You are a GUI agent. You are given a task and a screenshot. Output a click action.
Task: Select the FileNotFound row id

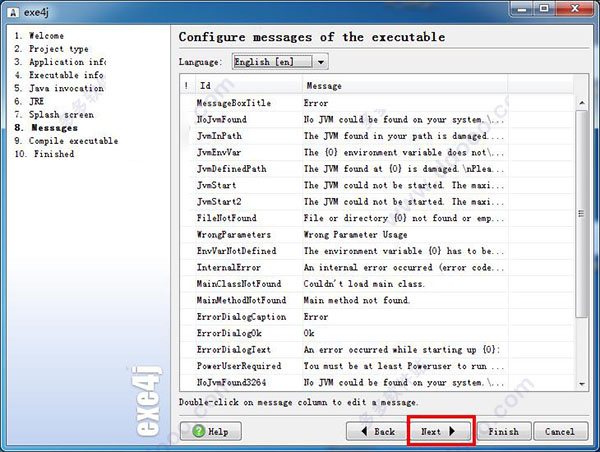point(227,218)
